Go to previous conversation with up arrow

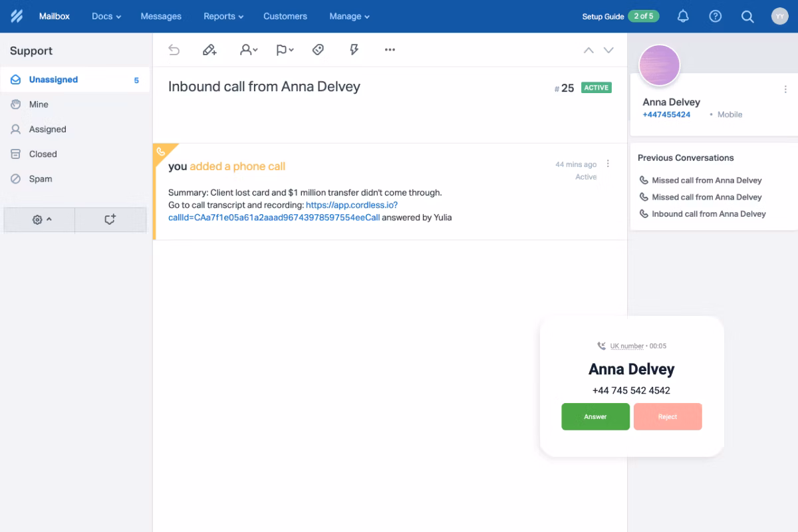pyautogui.click(x=589, y=51)
